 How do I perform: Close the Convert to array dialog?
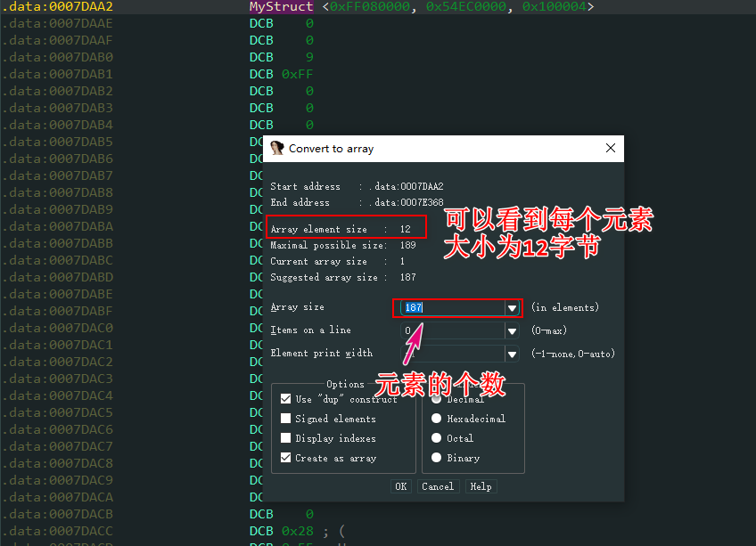pos(611,149)
